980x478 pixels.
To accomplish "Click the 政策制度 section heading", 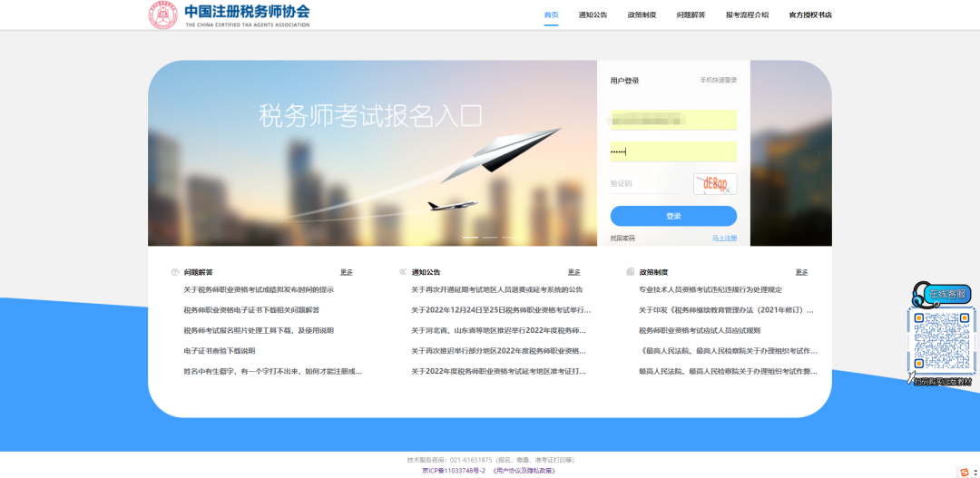I will [653, 272].
